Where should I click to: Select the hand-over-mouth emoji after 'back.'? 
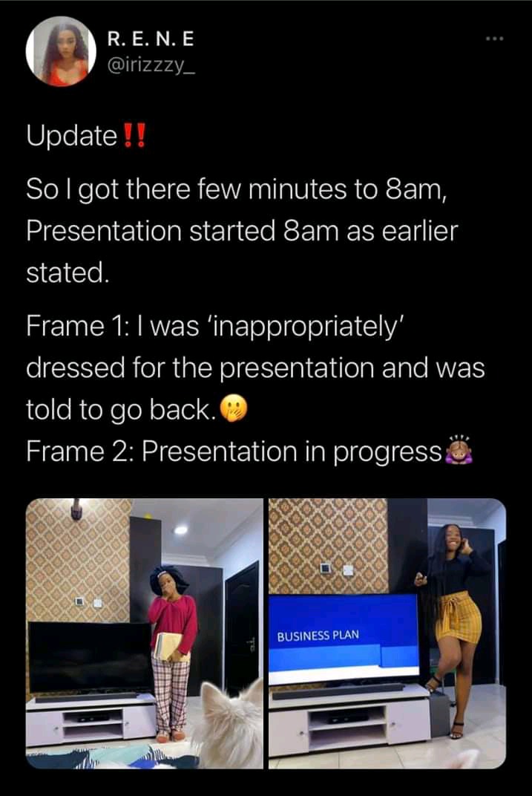pos(234,409)
